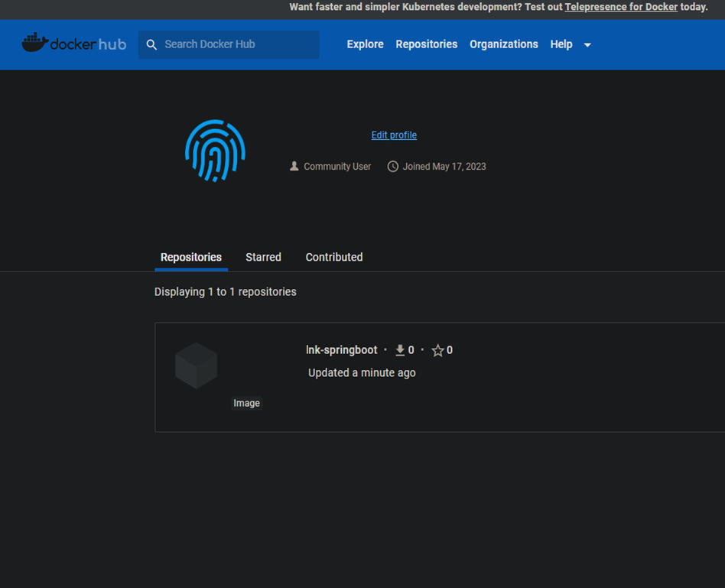
Task: Click the clock icon beside Joined date
Action: [392, 167]
